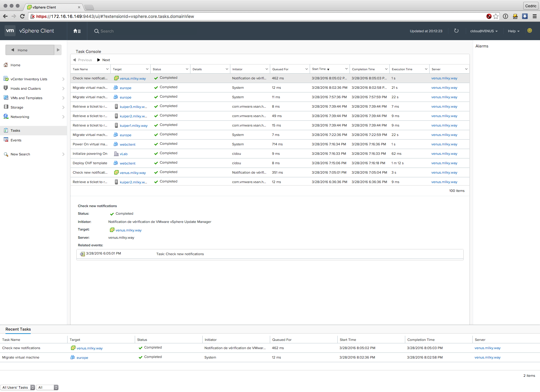Open the Execution Time column dropdown arrow
The width and height of the screenshot is (540, 392).
pyautogui.click(x=426, y=69)
